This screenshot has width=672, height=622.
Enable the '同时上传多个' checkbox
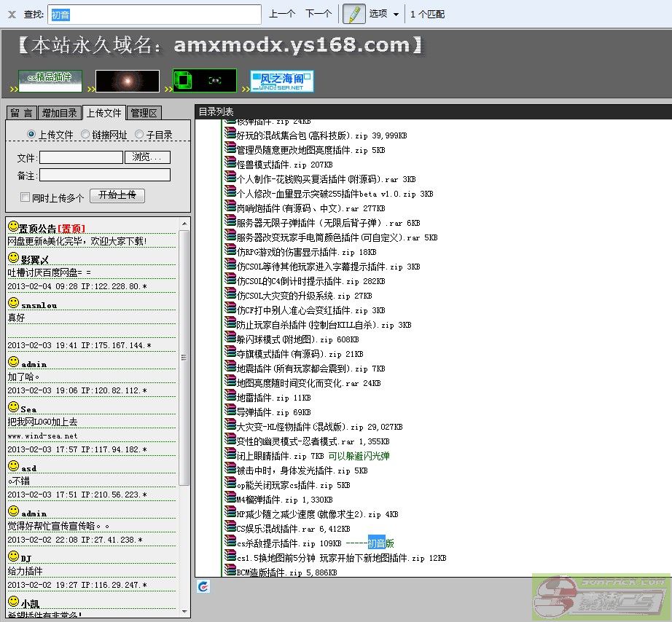26,197
